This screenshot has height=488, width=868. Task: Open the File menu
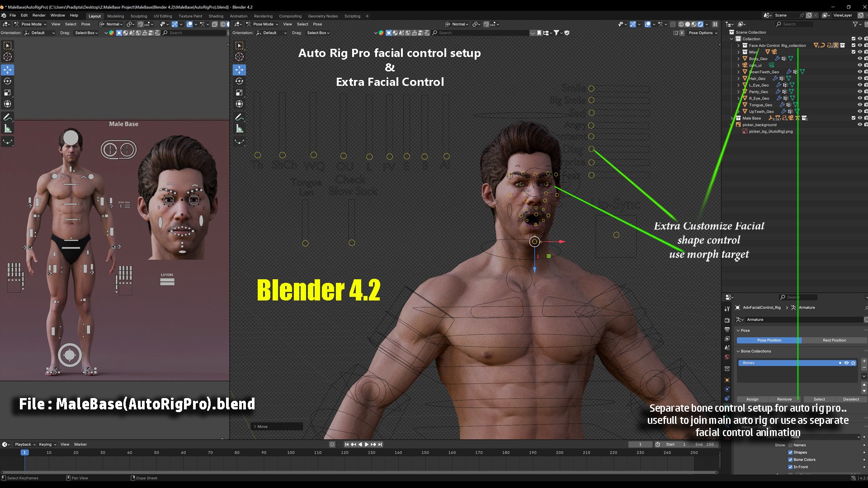tap(13, 15)
